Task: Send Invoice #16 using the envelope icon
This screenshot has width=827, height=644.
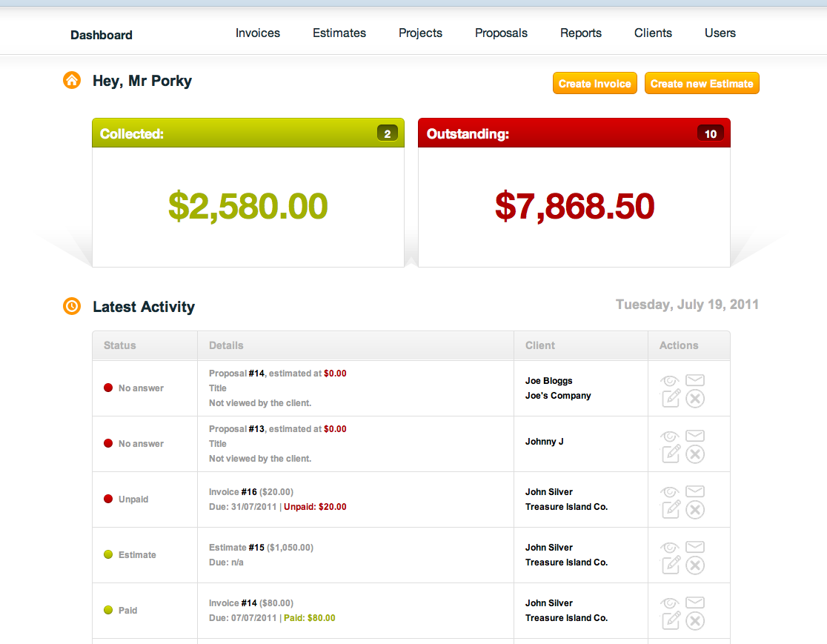Action: [x=694, y=491]
